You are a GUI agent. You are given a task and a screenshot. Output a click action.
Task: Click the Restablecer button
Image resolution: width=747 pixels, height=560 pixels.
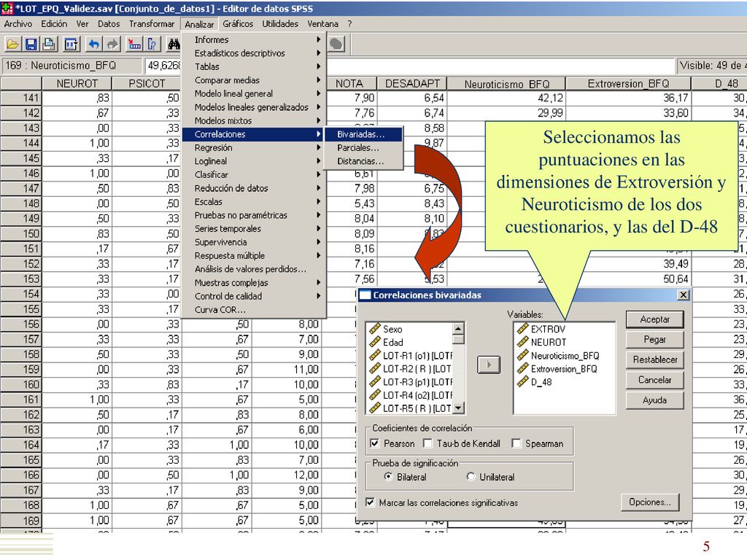654,359
